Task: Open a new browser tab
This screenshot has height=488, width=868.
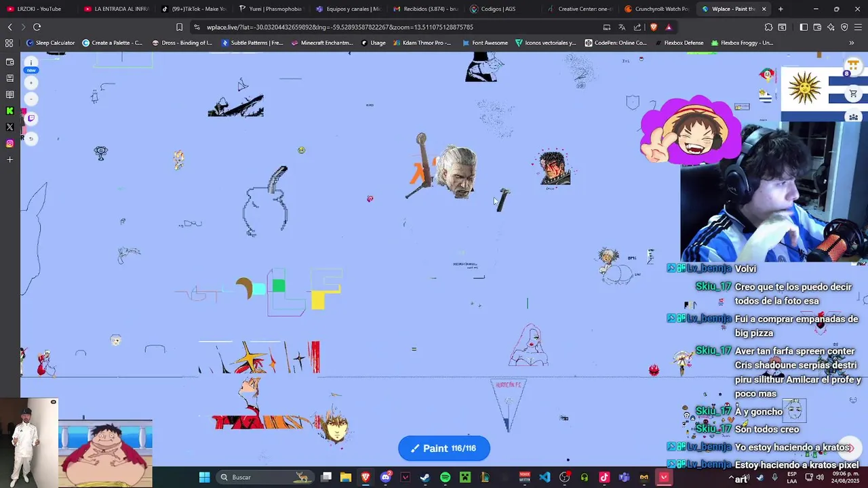Action: [781, 9]
